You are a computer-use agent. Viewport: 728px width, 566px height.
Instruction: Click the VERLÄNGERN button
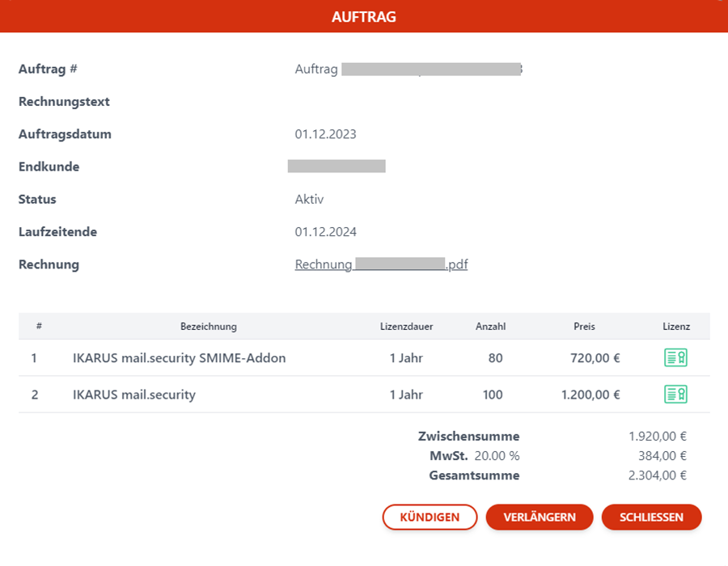540,517
